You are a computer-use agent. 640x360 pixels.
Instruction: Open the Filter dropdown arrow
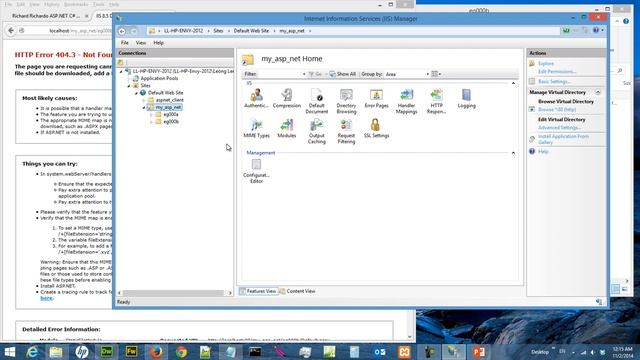pos(304,74)
